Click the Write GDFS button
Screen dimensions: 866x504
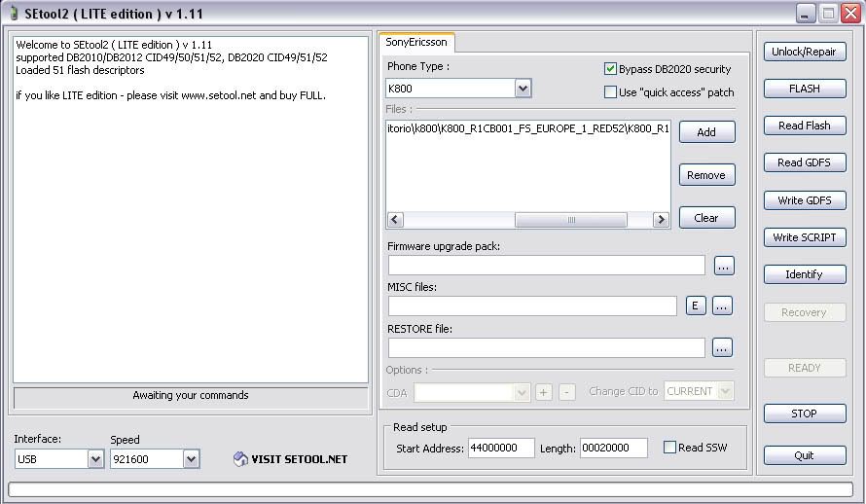[x=805, y=199]
